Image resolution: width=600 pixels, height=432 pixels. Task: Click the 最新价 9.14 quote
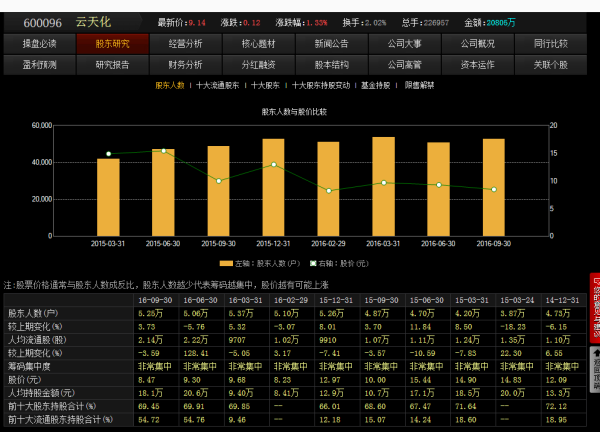182,23
